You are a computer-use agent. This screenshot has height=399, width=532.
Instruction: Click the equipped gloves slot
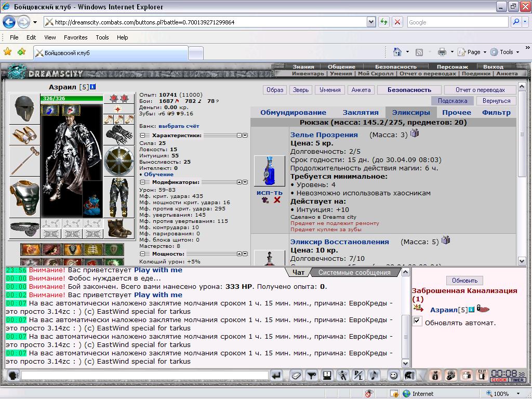119,135
